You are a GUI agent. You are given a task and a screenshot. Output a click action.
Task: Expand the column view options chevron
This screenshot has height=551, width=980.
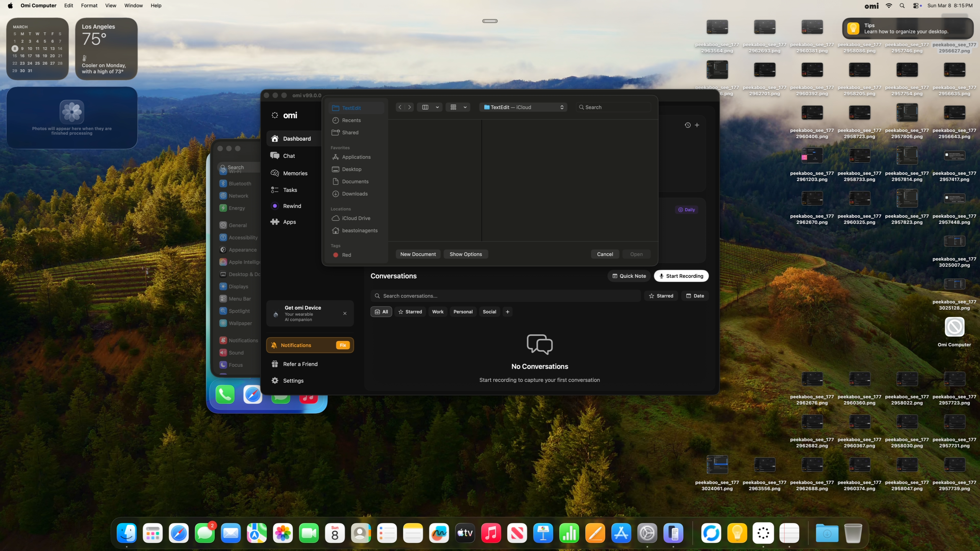(437, 107)
